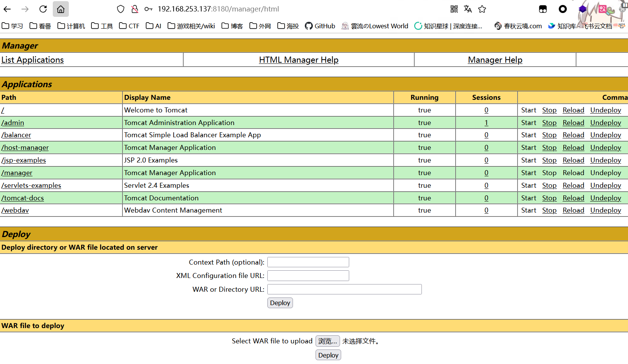Open the 游戏相关/wiki bookmark folder

(191, 26)
